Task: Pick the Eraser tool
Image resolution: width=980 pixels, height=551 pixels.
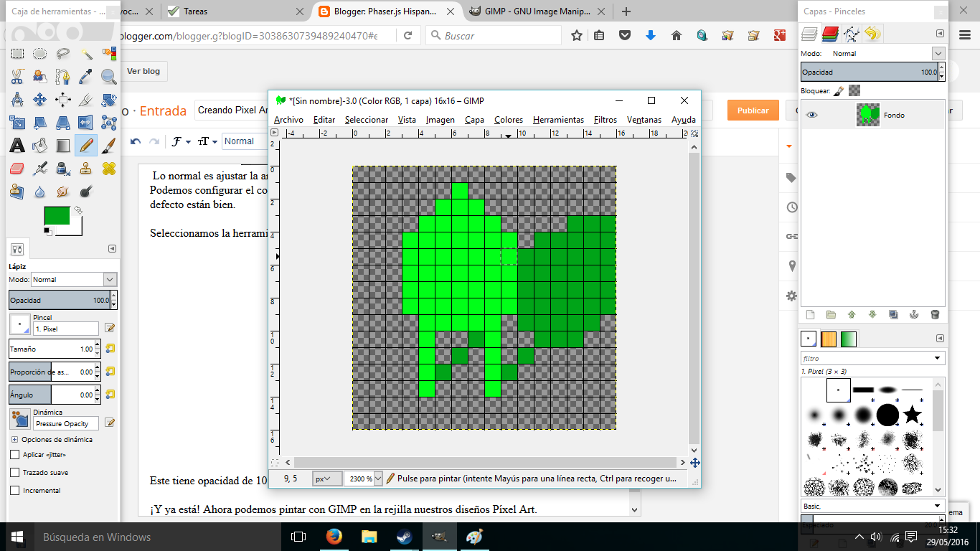Action: coord(17,167)
